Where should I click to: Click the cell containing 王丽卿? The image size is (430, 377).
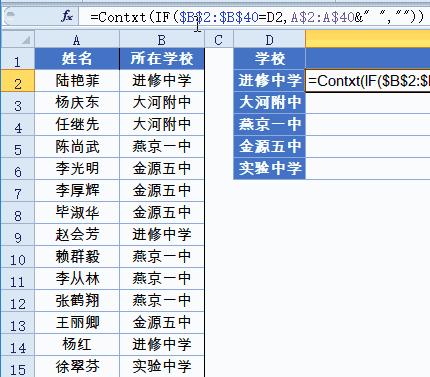click(x=77, y=323)
